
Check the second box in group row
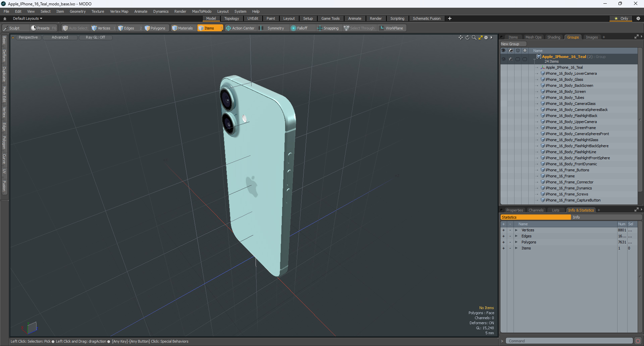pos(525,59)
